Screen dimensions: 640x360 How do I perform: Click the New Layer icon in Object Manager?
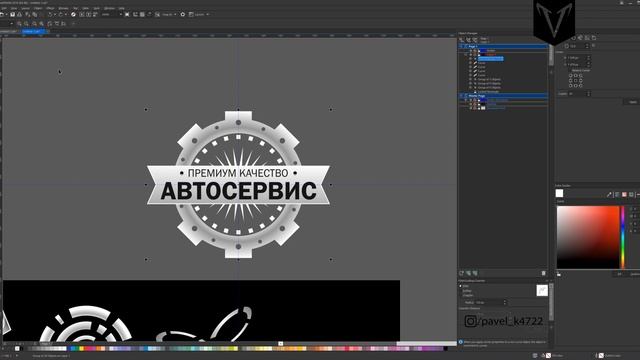point(462,273)
